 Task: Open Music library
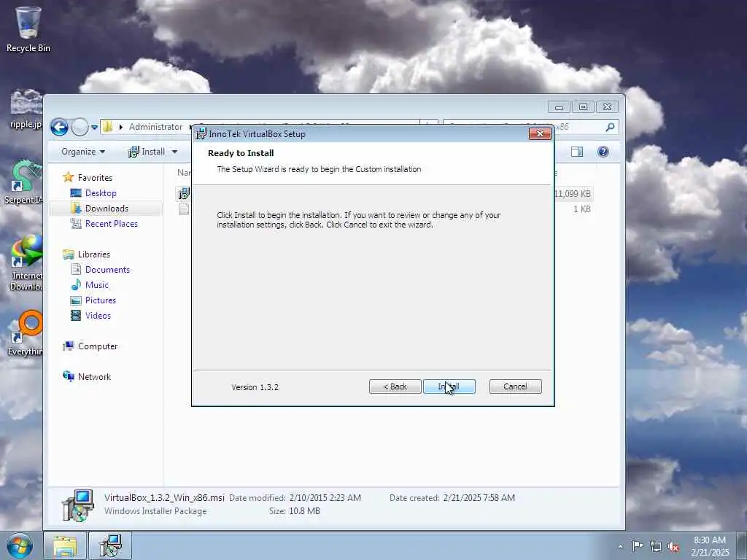pos(97,285)
